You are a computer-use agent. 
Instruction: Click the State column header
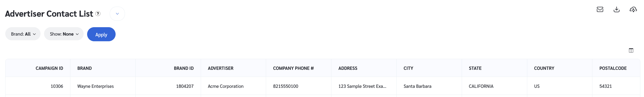475,68
